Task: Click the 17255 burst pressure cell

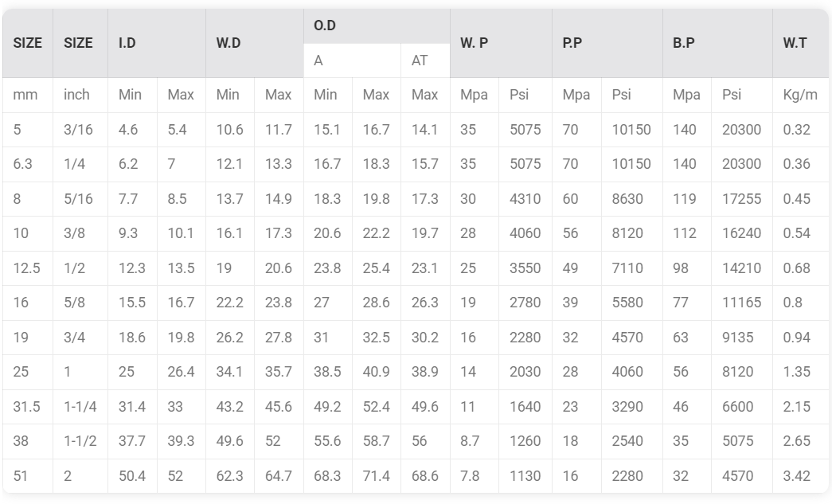Action: [742, 199]
